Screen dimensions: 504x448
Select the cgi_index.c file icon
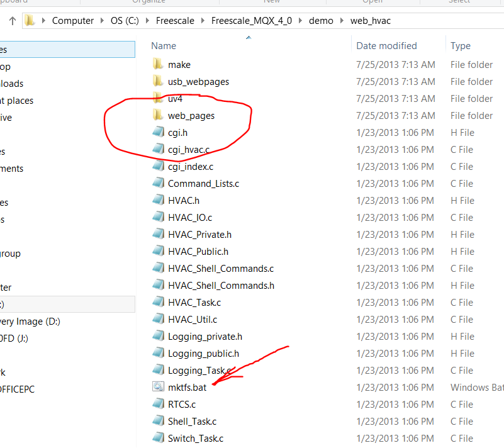coord(158,167)
